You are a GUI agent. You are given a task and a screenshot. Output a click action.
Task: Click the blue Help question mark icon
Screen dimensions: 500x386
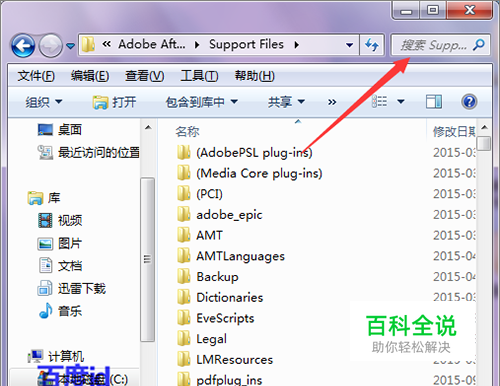[x=469, y=102]
